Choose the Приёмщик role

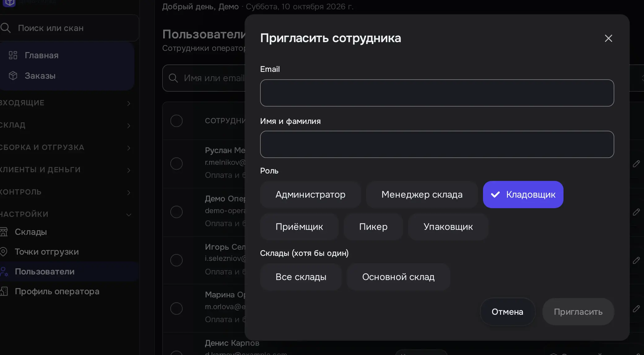coord(299,227)
